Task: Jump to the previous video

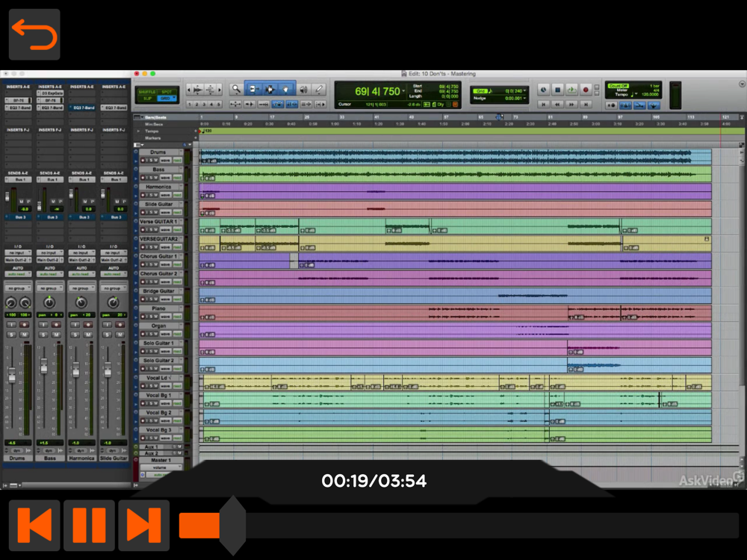Action: pyautogui.click(x=34, y=525)
